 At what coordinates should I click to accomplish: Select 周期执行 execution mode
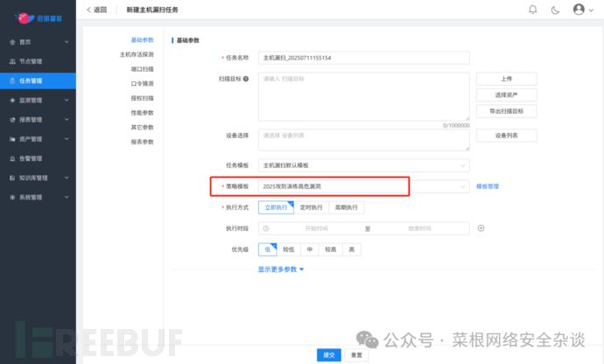click(347, 207)
